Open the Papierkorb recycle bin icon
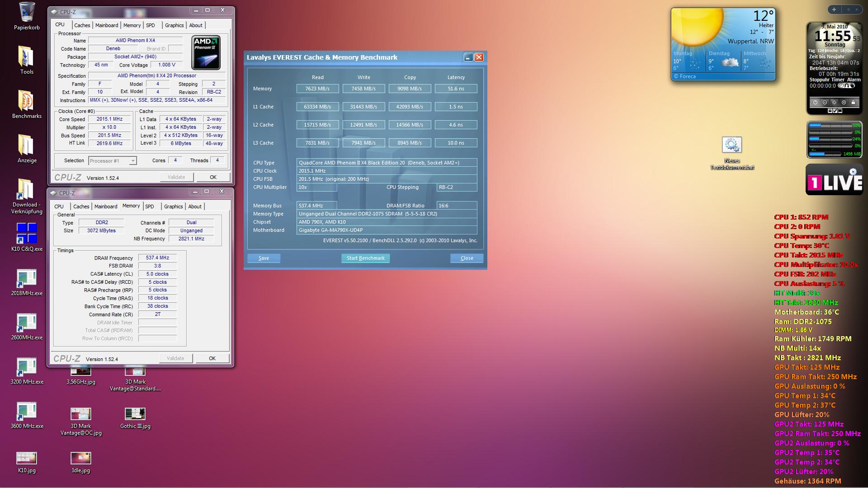Viewport: 868px width, 488px height. coord(27,12)
